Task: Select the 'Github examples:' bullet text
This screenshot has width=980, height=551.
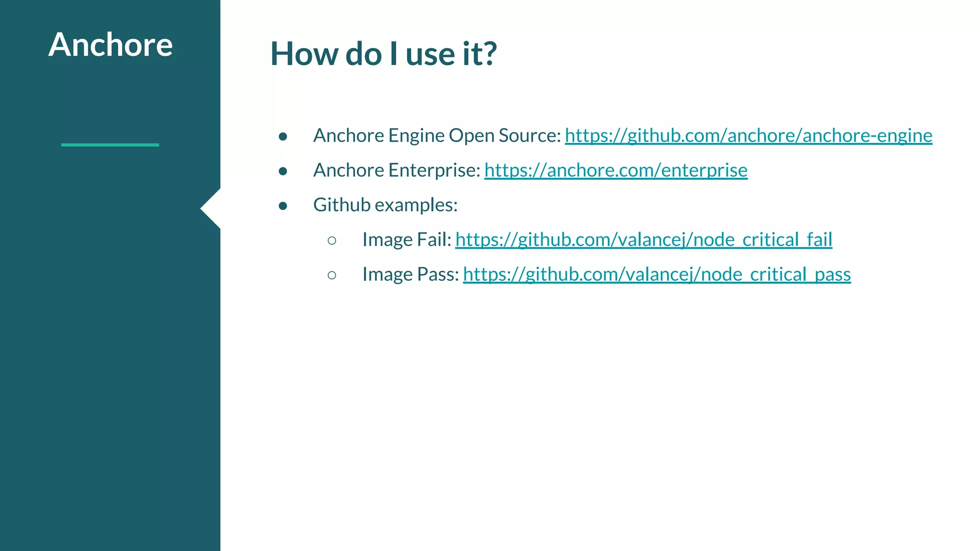Action: click(385, 205)
